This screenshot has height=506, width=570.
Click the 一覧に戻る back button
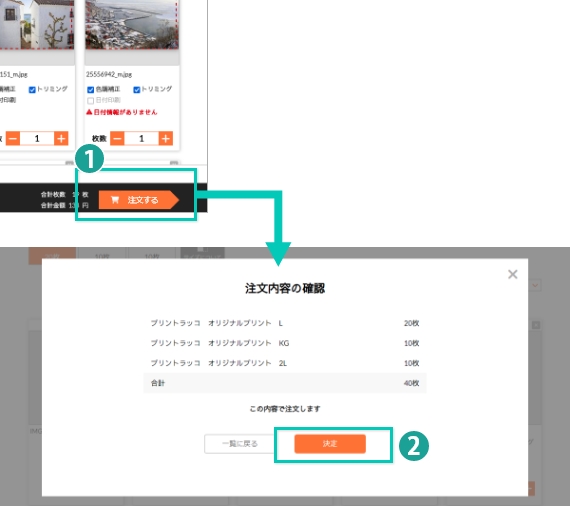click(240, 444)
